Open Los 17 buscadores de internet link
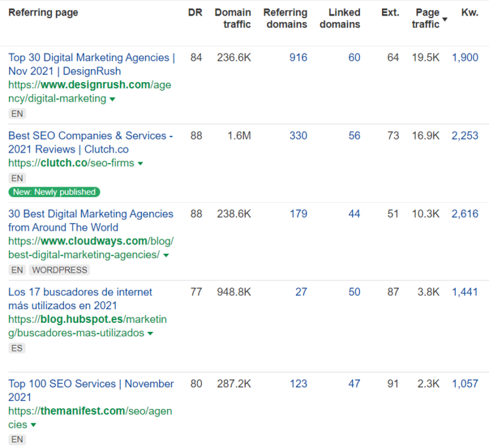This screenshot has height=448, width=489. click(80, 299)
